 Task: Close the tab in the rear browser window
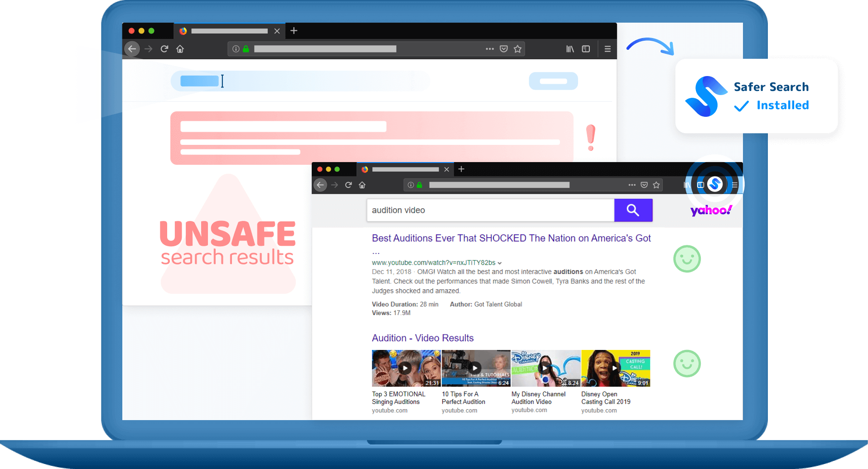(x=277, y=31)
